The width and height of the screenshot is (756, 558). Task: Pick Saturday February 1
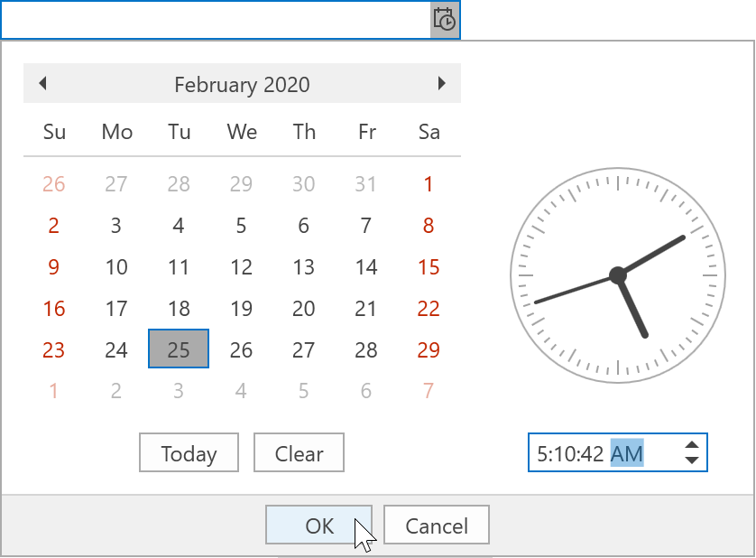pos(429,185)
